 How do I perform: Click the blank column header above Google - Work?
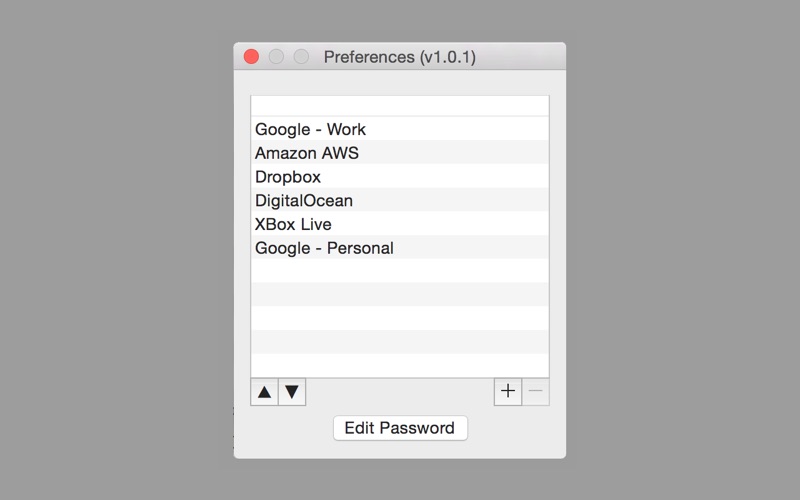[400, 106]
